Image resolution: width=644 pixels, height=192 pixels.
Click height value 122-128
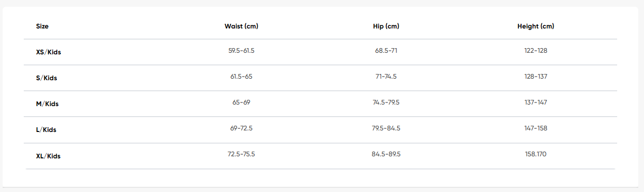[536, 51]
